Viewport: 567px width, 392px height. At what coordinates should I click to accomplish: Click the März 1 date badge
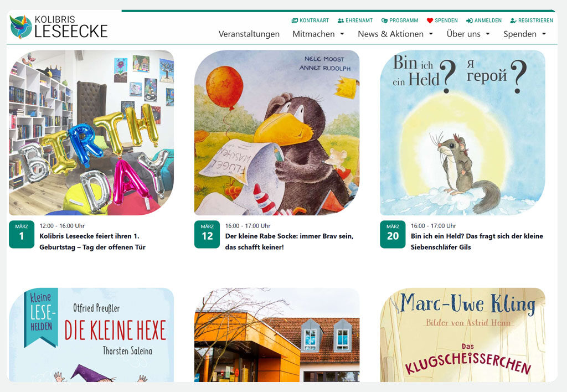coord(22,234)
